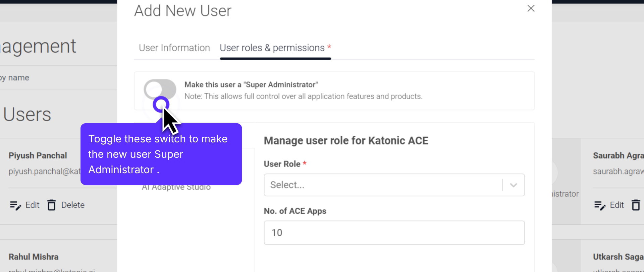Click the blue hotspot circle near toggle

161,105
